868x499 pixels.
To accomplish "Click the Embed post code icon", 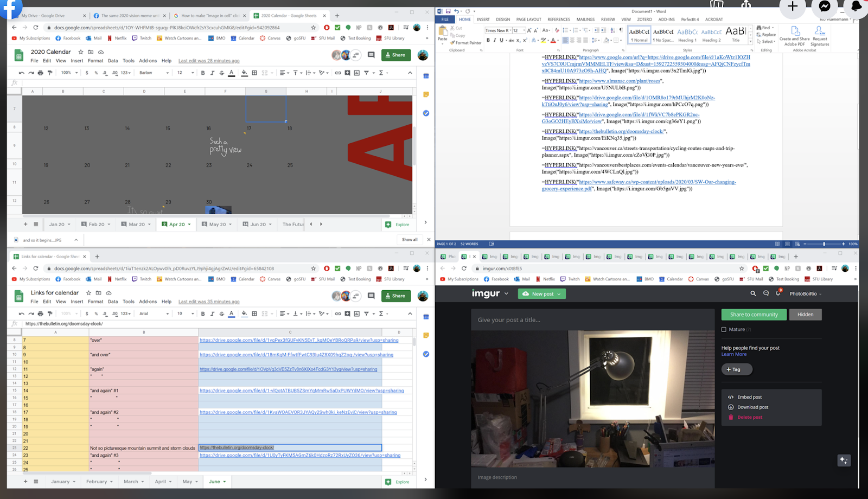I will (x=731, y=397).
